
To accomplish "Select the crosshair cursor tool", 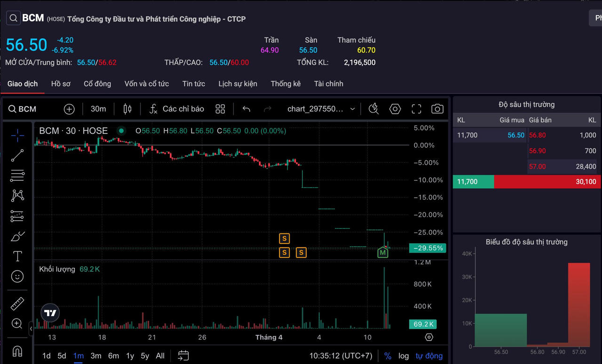I will (17, 135).
